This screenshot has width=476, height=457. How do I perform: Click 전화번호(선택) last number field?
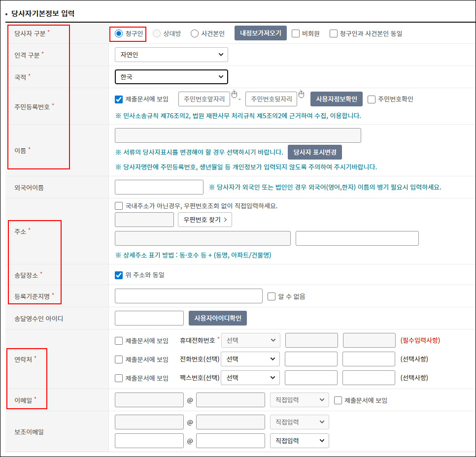click(369, 359)
